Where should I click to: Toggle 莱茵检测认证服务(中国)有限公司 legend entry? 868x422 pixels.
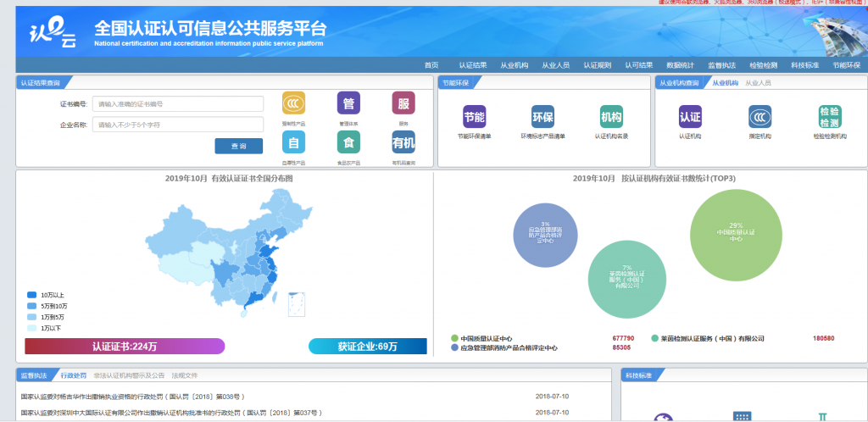(x=708, y=338)
